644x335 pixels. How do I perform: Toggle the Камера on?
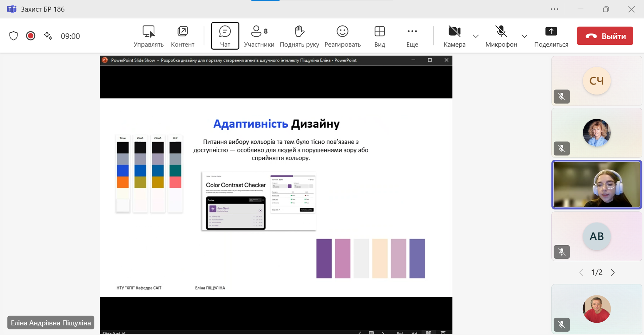454,36
